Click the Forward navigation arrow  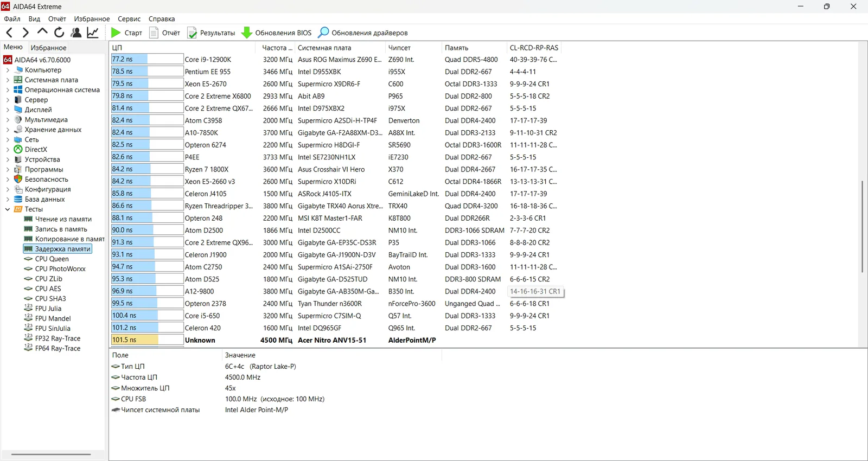25,33
